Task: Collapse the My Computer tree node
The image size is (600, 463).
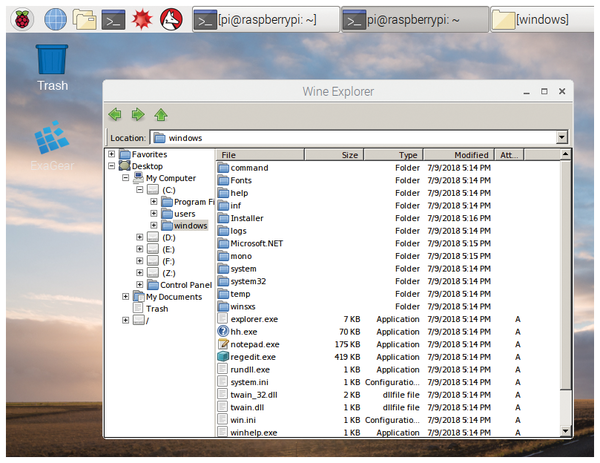Action: (x=126, y=178)
